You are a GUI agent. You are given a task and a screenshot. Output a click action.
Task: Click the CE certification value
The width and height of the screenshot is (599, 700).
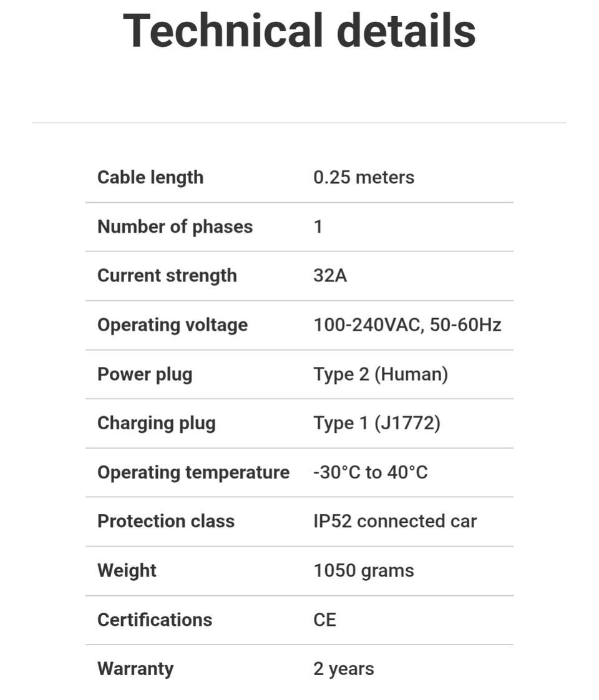[x=325, y=620]
